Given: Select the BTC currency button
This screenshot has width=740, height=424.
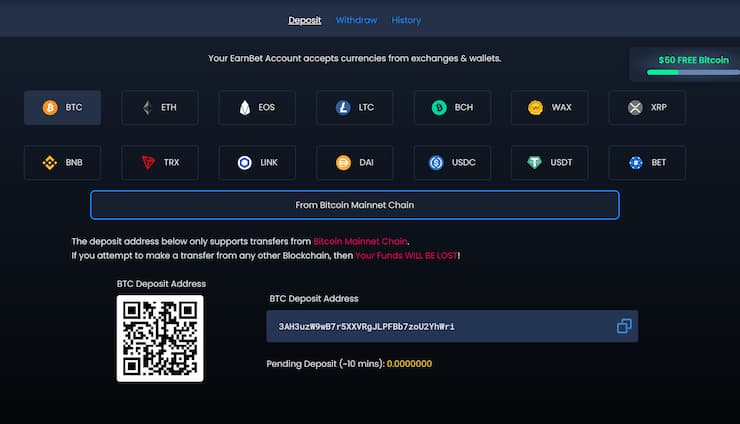Looking at the screenshot, I should (x=62, y=108).
